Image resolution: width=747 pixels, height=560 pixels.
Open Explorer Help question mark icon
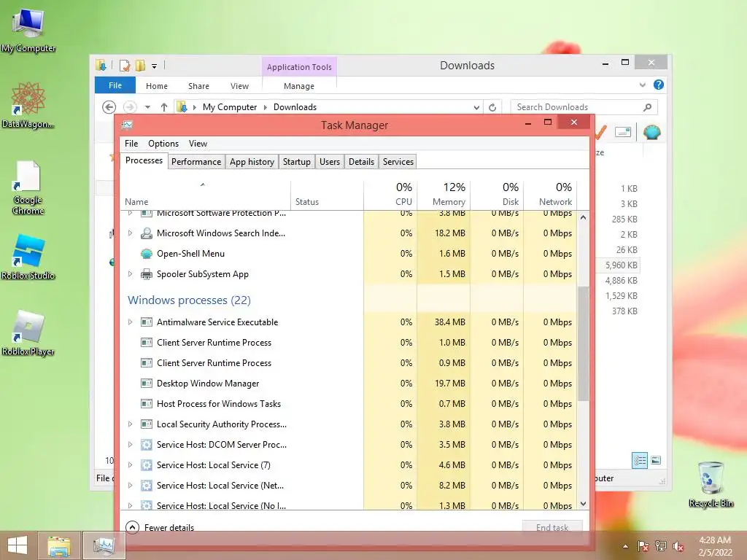[x=659, y=85]
